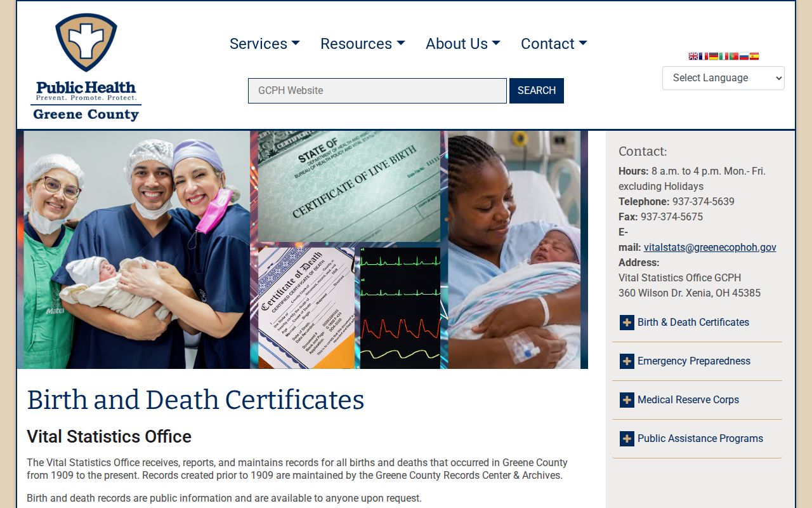Select the German flag icon
812x508 pixels.
pyautogui.click(x=713, y=56)
